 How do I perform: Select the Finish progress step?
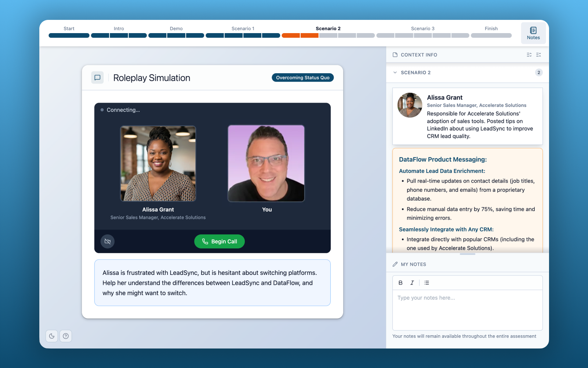click(491, 28)
